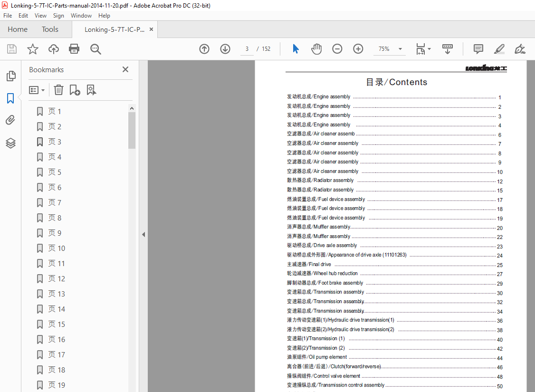The width and height of the screenshot is (535, 392).
Task: Add document to starred with star icon
Action: [x=33, y=49]
